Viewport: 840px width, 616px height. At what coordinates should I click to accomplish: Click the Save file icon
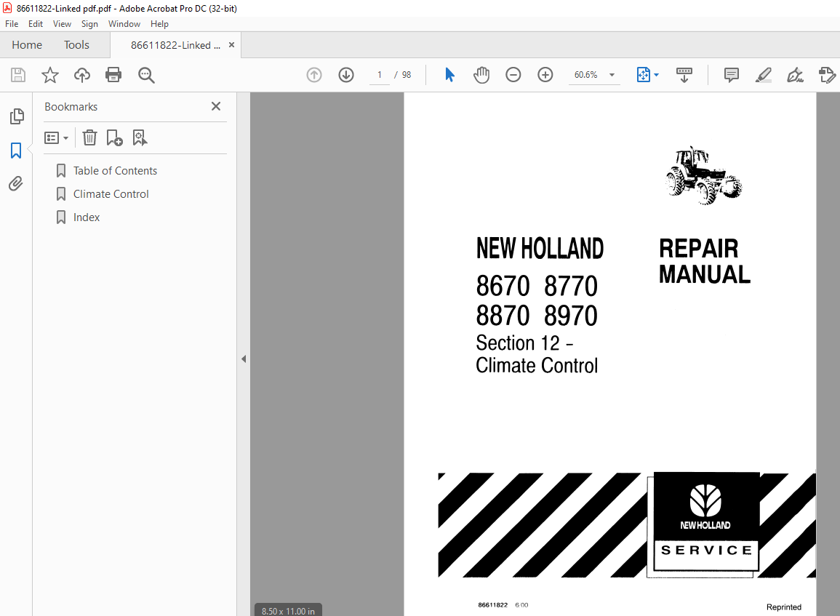pos(18,75)
